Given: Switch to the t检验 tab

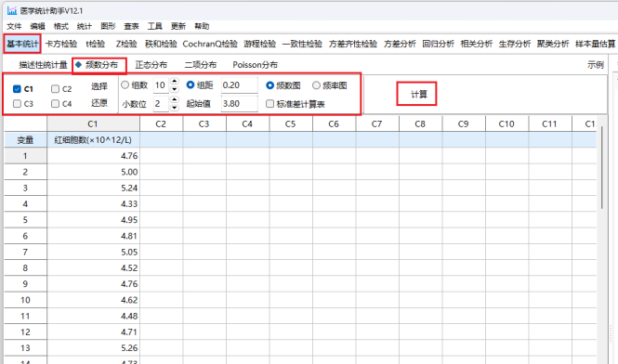Looking at the screenshot, I should [x=96, y=44].
